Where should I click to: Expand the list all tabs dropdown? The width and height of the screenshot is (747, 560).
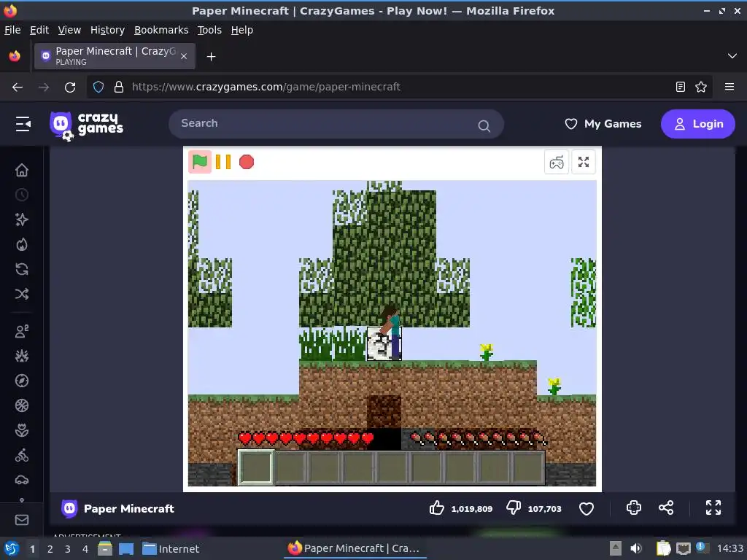click(x=732, y=56)
